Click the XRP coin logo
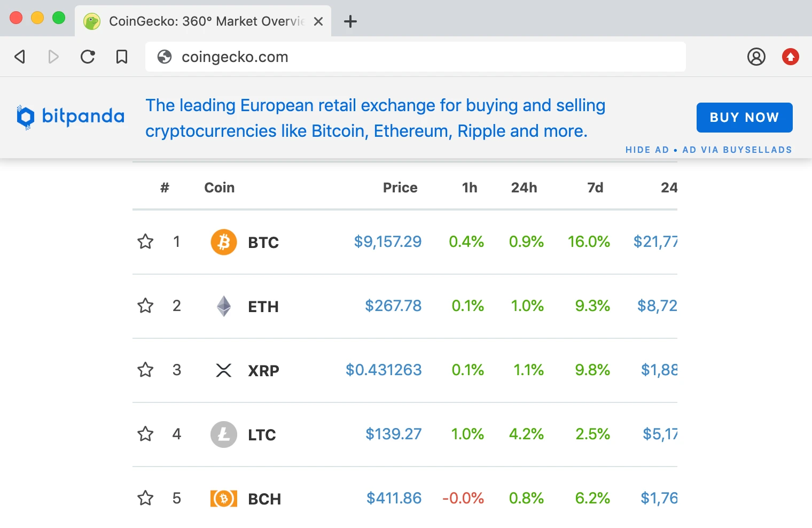 (224, 370)
